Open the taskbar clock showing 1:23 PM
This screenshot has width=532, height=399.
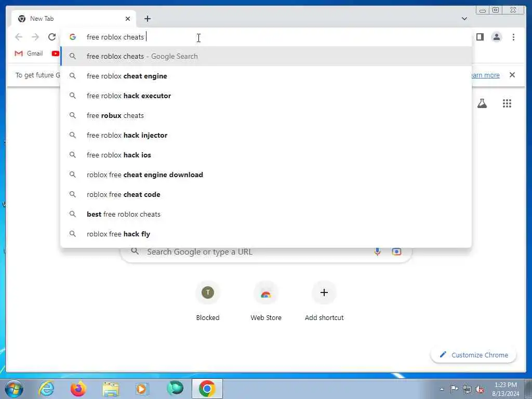(x=506, y=389)
